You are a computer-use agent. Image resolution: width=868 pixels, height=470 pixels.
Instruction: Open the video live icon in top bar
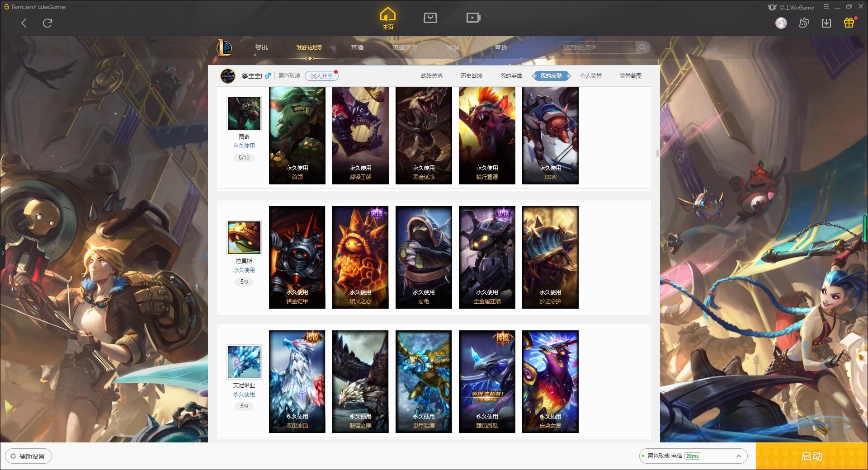(x=473, y=18)
